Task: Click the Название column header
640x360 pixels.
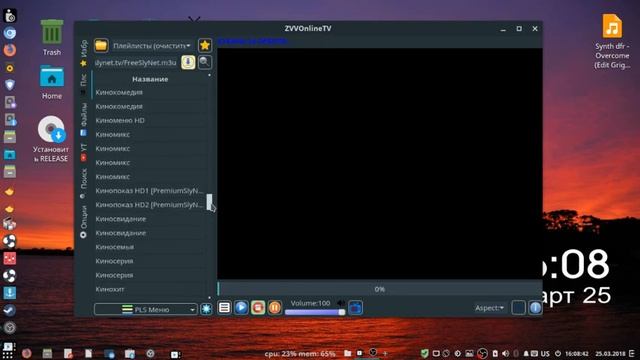Action: [x=150, y=79]
